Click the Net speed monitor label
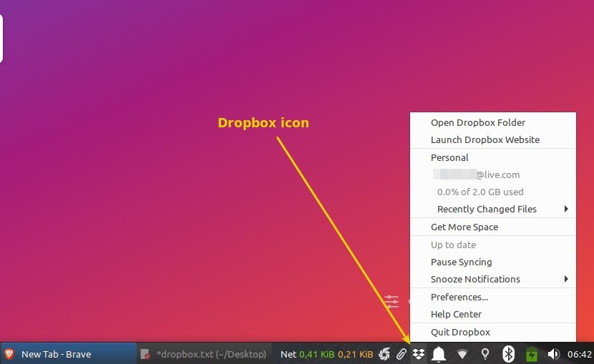 point(288,354)
